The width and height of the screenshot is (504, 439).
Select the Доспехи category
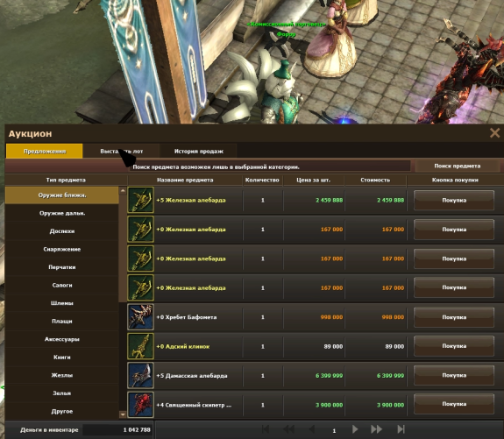click(x=62, y=231)
